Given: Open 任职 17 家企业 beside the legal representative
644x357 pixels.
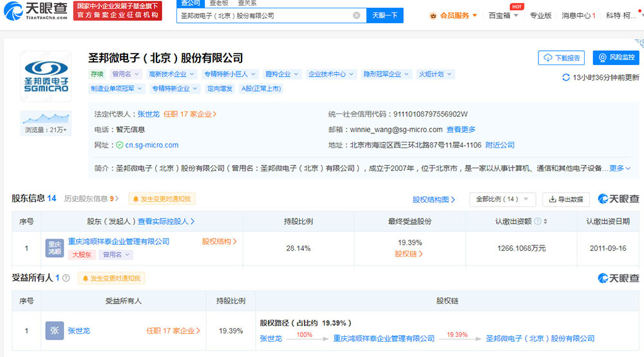Looking at the screenshot, I should click(x=190, y=114).
